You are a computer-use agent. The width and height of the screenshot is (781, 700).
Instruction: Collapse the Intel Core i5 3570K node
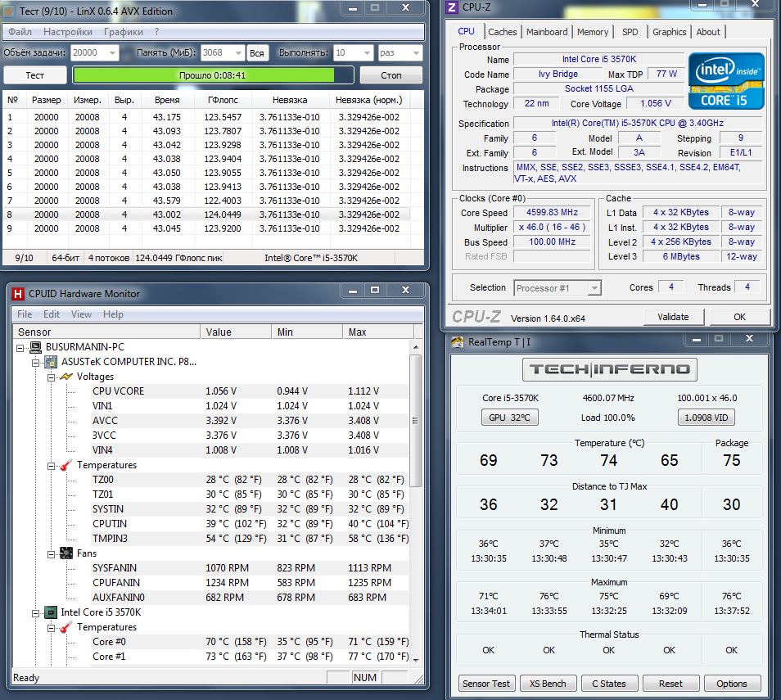[x=35, y=613]
